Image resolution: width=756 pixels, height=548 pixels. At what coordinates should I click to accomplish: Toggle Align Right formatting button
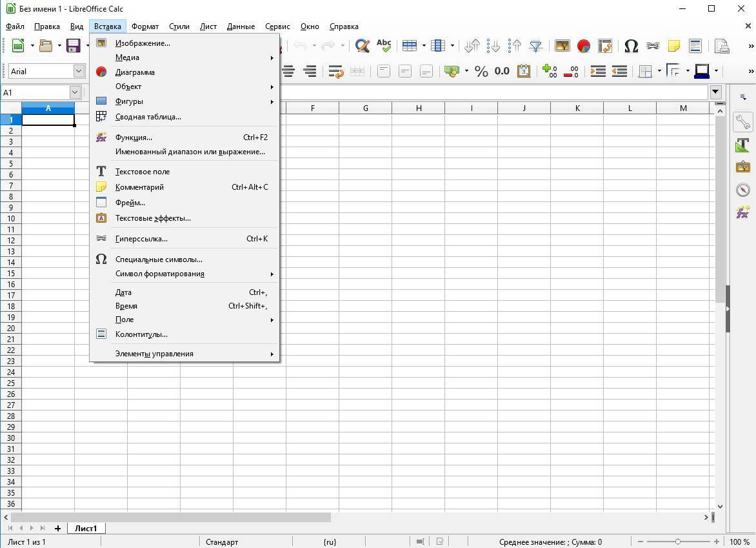click(x=310, y=71)
